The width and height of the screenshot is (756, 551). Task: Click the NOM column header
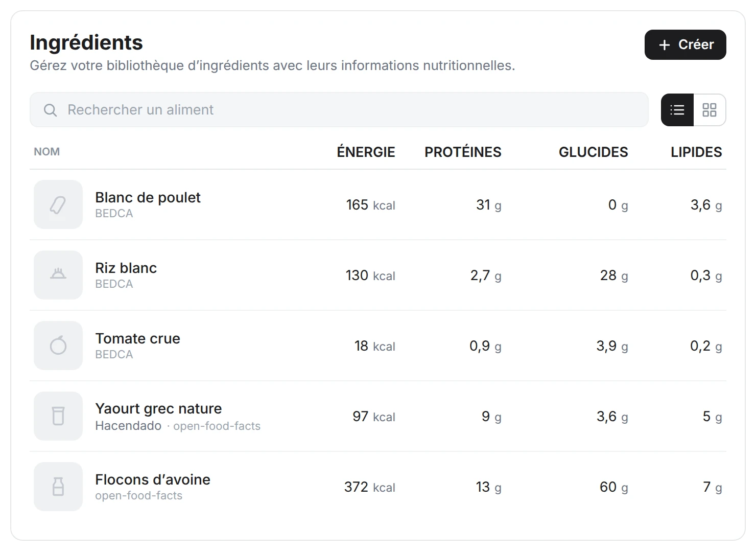click(47, 152)
